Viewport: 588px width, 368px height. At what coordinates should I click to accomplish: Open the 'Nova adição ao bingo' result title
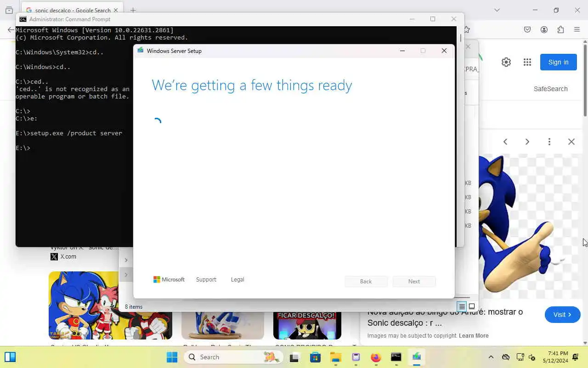445,317
